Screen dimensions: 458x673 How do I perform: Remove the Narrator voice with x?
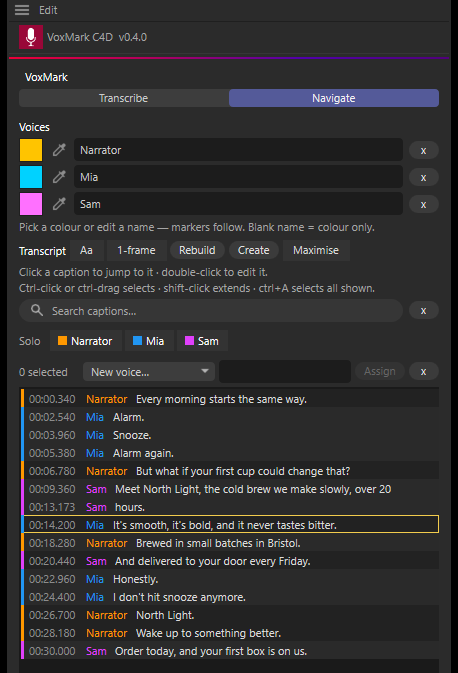(x=424, y=150)
